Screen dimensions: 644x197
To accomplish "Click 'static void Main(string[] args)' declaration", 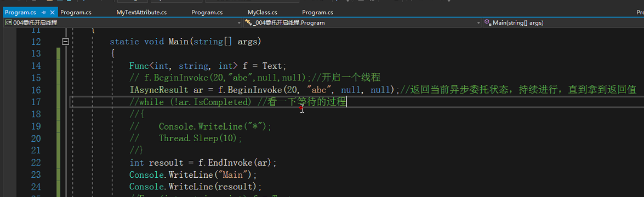I will coord(186,42).
